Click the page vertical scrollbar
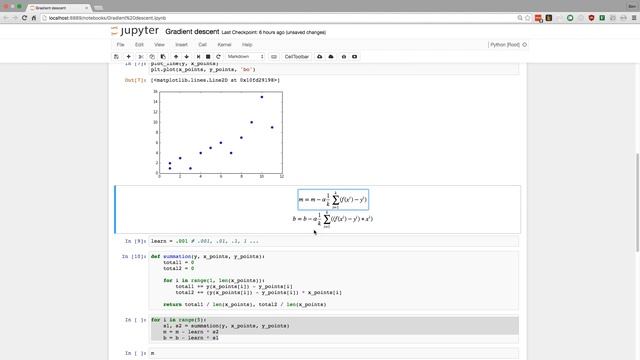 pyautogui.click(x=638, y=203)
